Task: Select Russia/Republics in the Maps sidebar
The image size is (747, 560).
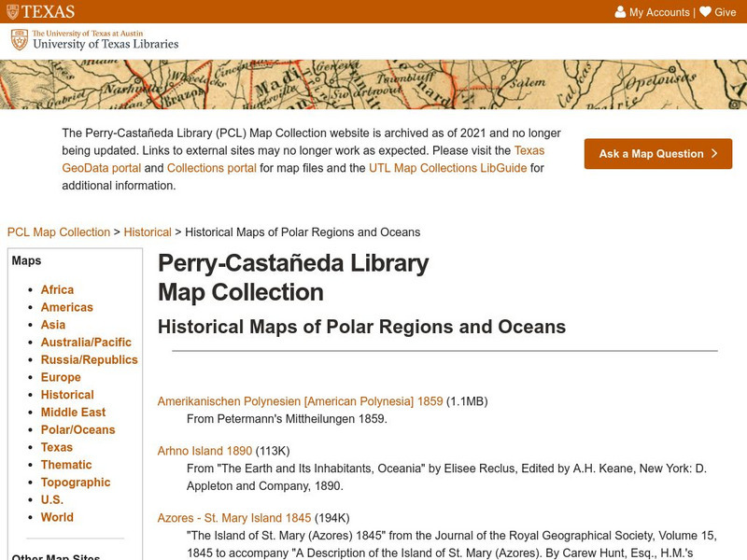Action: pyautogui.click(x=89, y=360)
